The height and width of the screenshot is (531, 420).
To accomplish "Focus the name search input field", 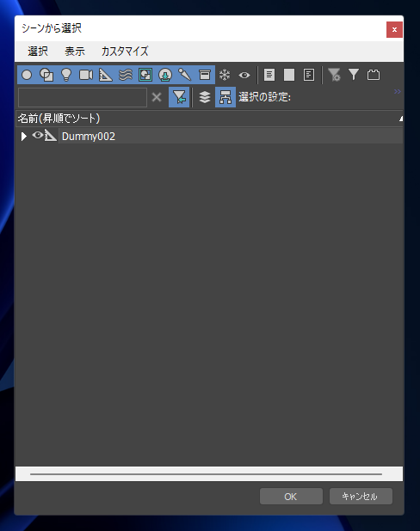I will (x=82, y=98).
